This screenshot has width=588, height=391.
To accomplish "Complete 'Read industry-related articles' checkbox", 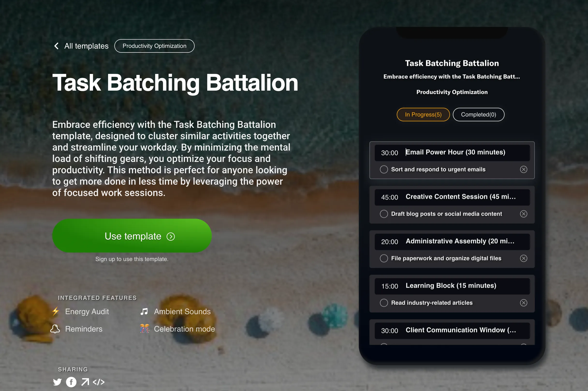I will coord(384,303).
